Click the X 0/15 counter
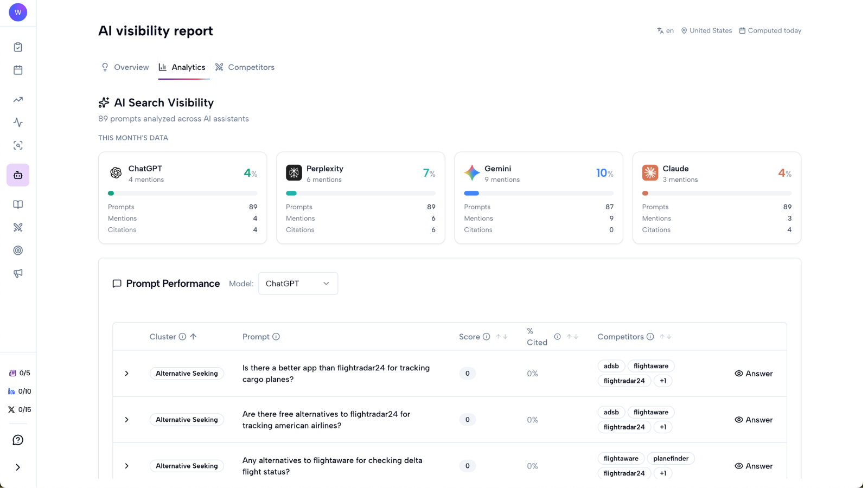Screen dimensions: 868x488 pyautogui.click(x=20, y=409)
